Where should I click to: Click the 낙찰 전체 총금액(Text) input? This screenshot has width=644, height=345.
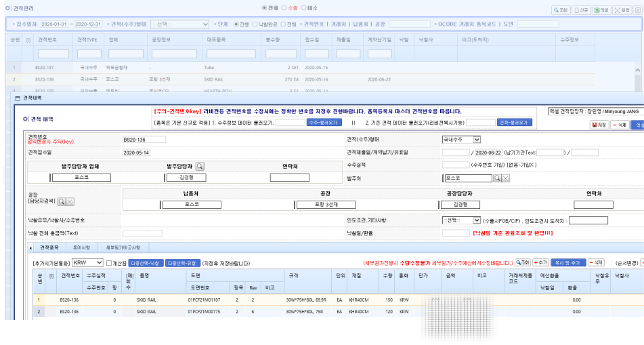142,233
